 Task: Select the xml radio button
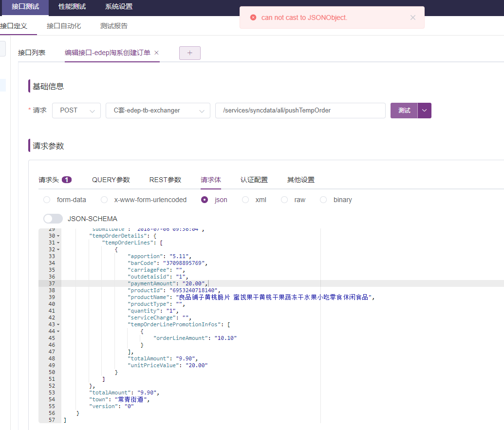pos(245,200)
